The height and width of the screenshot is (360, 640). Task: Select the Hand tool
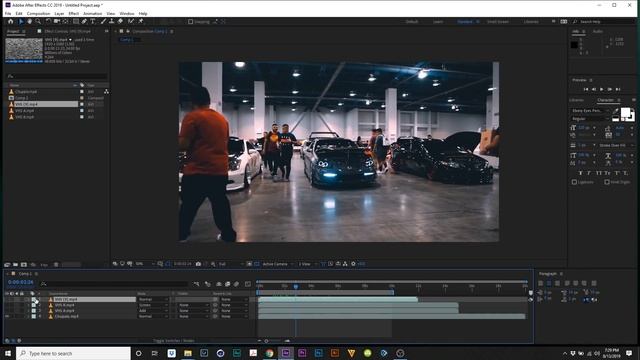(x=29, y=21)
